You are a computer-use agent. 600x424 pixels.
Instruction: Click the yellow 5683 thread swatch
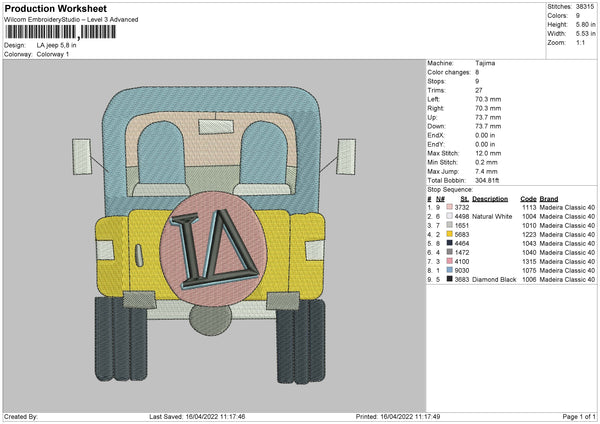pos(449,234)
